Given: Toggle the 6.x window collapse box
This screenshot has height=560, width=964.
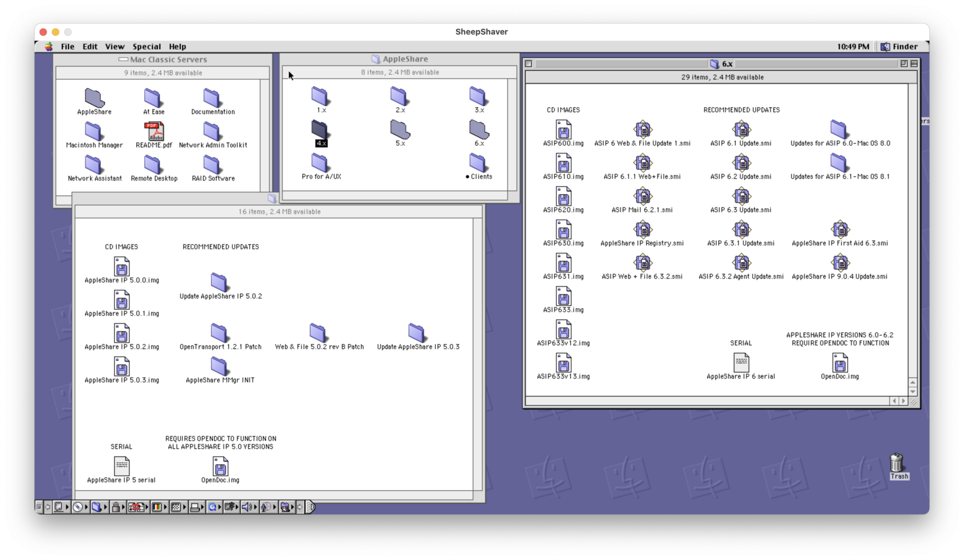Looking at the screenshot, I should 914,64.
